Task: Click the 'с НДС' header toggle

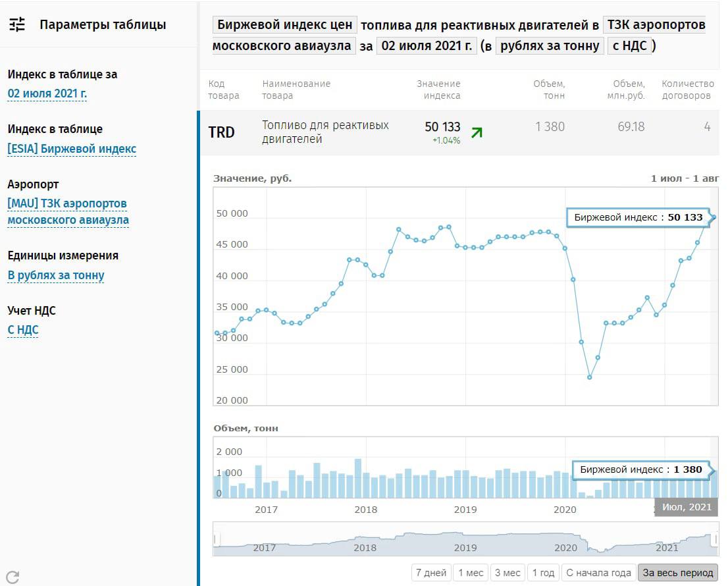Action: tap(630, 45)
